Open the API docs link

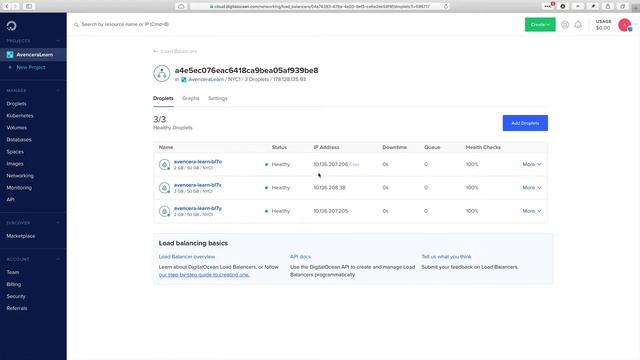tap(300, 257)
